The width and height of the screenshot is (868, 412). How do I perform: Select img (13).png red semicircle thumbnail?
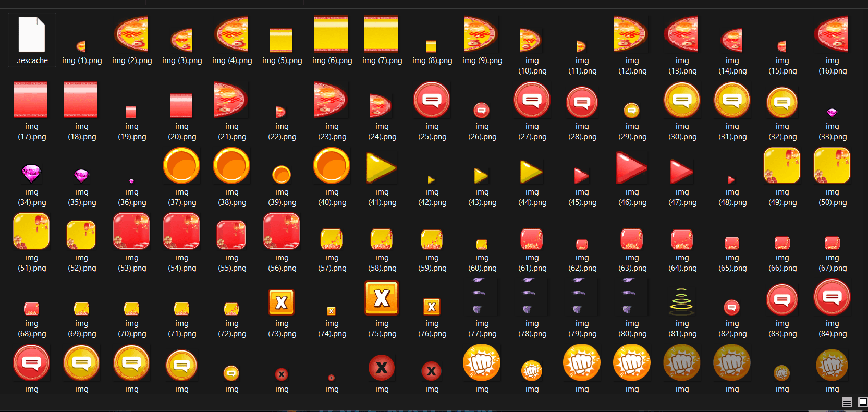(682, 34)
